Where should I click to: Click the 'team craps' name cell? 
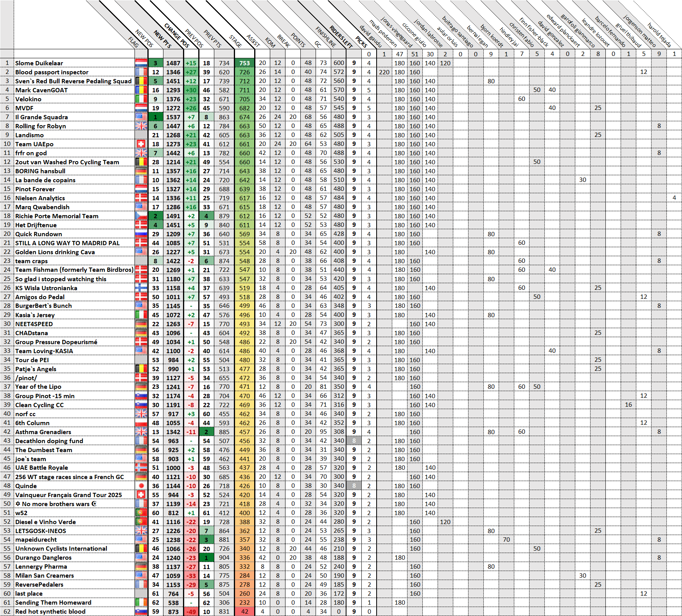[x=31, y=261]
